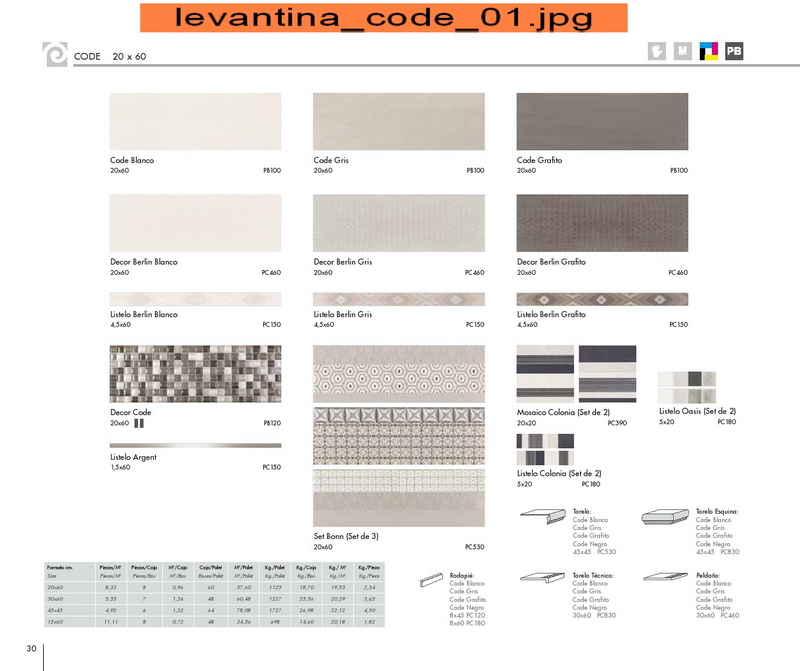Click the Rodapié heading text
The height and width of the screenshot is (671, 800).
(462, 576)
